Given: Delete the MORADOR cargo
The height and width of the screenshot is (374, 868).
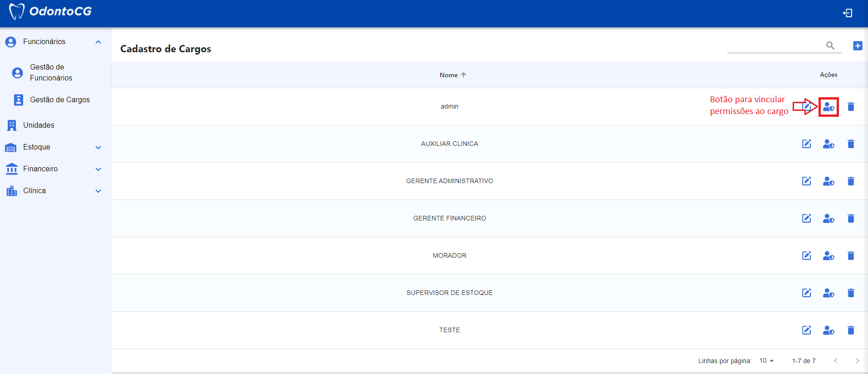Looking at the screenshot, I should click(x=851, y=256).
